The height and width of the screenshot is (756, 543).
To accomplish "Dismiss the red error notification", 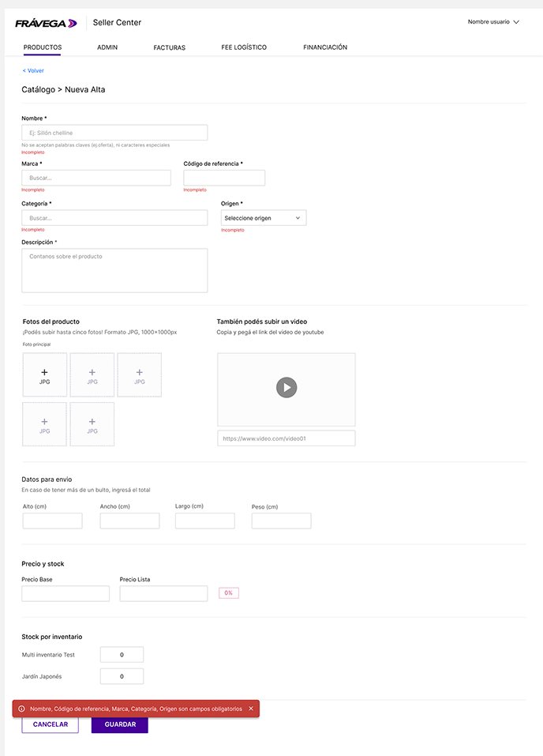I will pos(251,709).
